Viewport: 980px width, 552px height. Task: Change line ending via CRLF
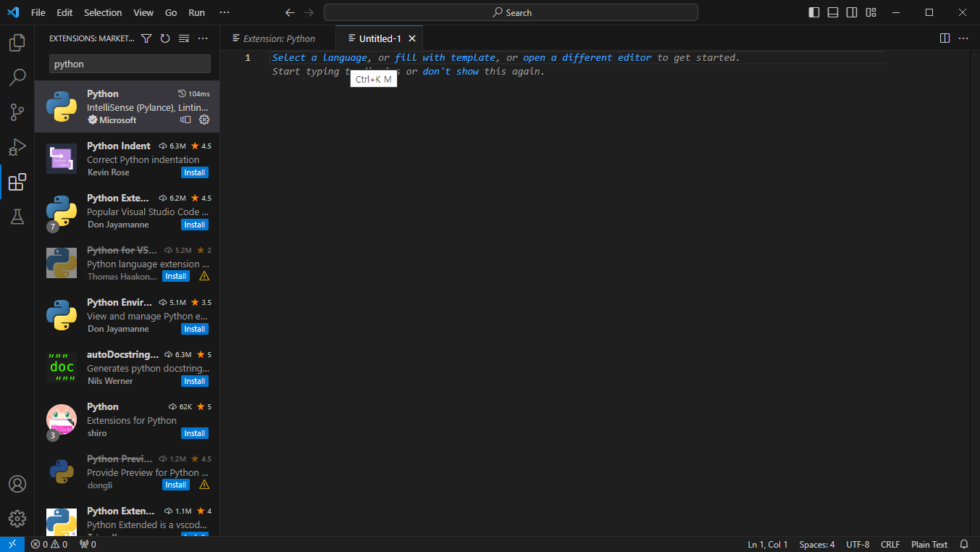pyautogui.click(x=890, y=544)
